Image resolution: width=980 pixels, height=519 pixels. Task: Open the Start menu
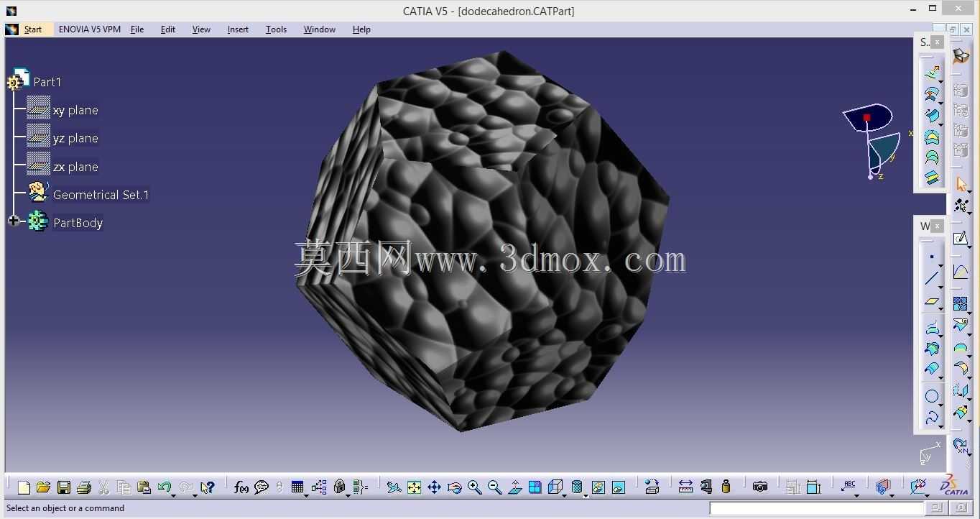pos(33,29)
